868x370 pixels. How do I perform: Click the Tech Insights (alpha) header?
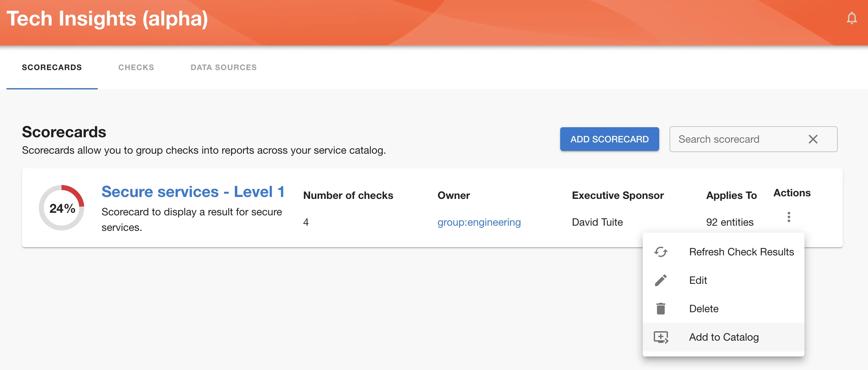[108, 18]
